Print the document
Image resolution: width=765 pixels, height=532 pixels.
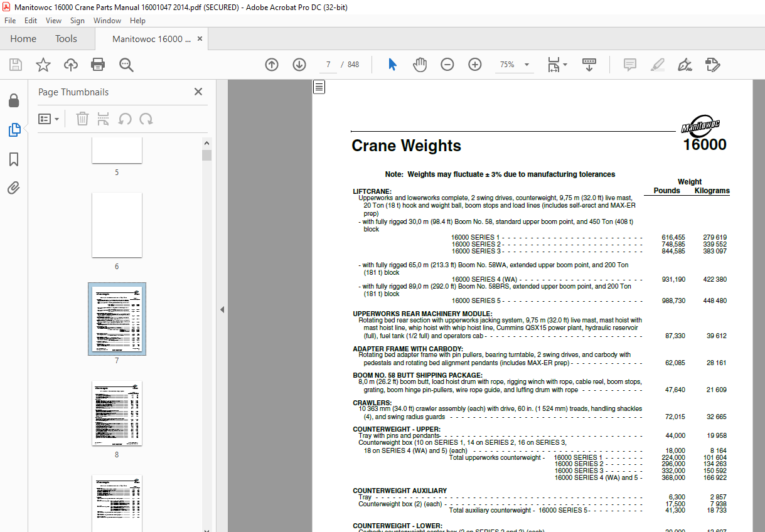(x=98, y=65)
